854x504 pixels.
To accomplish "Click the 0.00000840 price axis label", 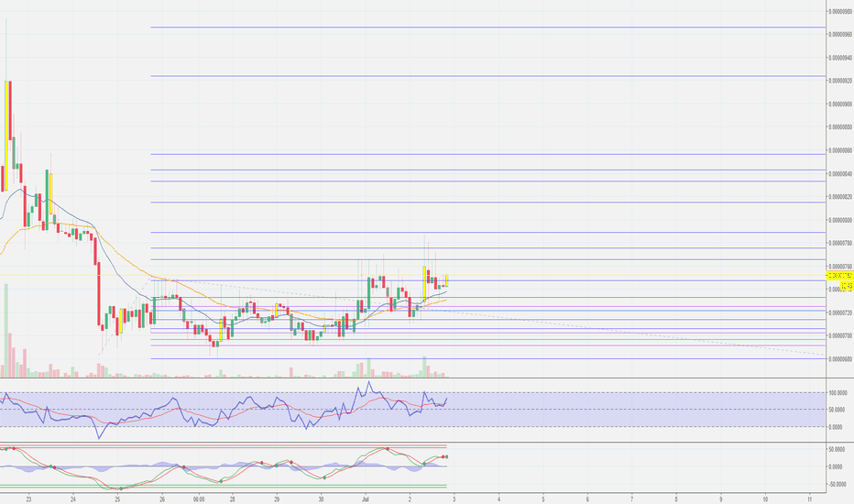I will (x=840, y=174).
